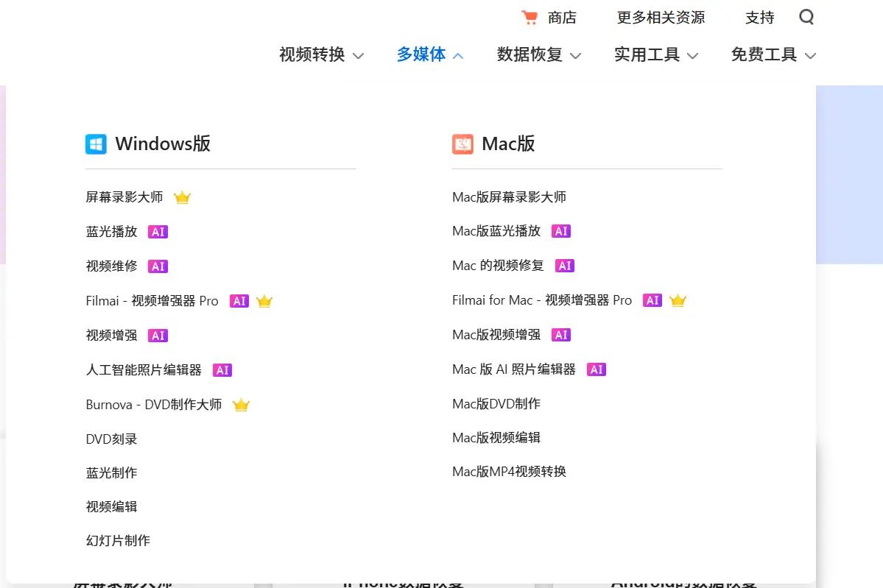The width and height of the screenshot is (883, 588).
Task: Open the search magnifier icon
Action: (806, 17)
